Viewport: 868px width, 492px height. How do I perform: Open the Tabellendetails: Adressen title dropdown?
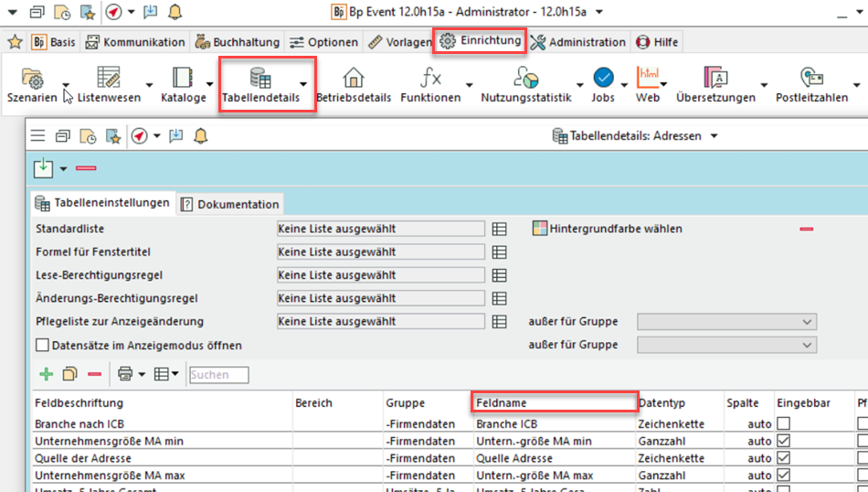tap(715, 136)
